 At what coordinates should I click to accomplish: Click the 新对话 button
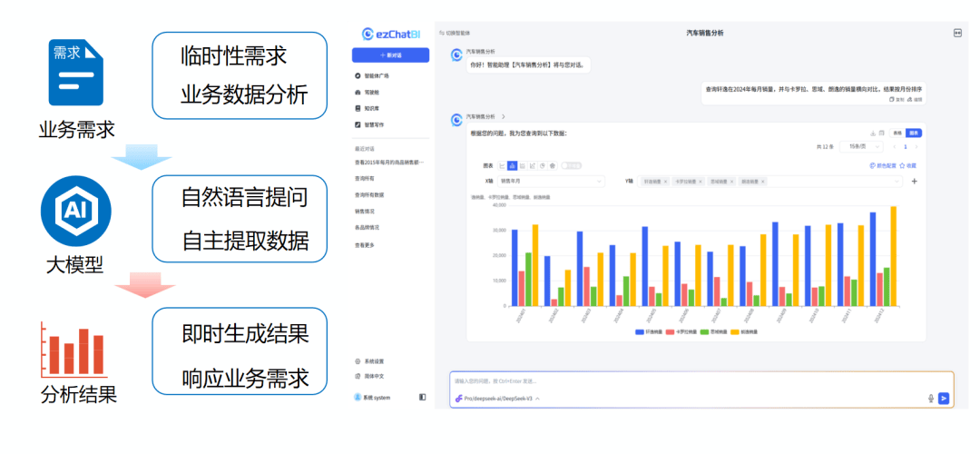point(390,55)
